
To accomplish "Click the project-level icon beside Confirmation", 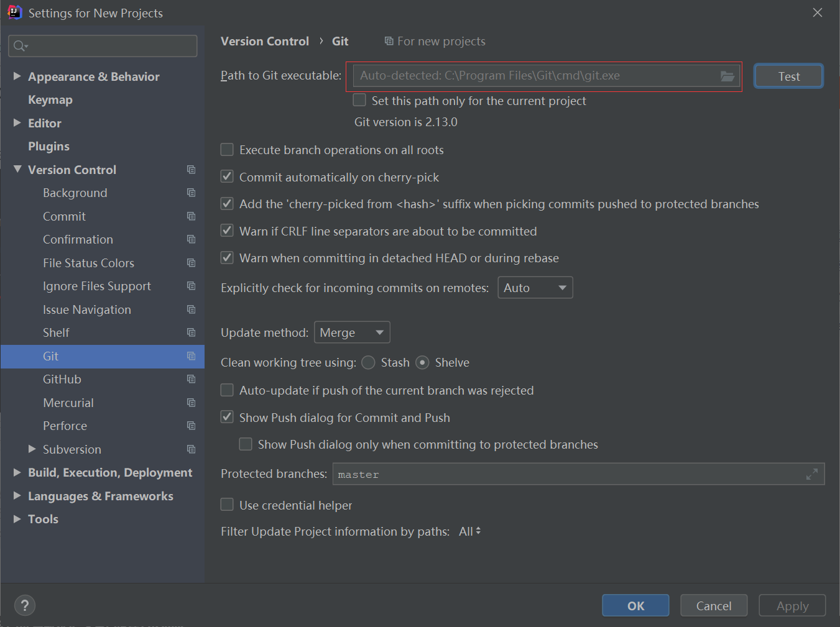I will 191,239.
